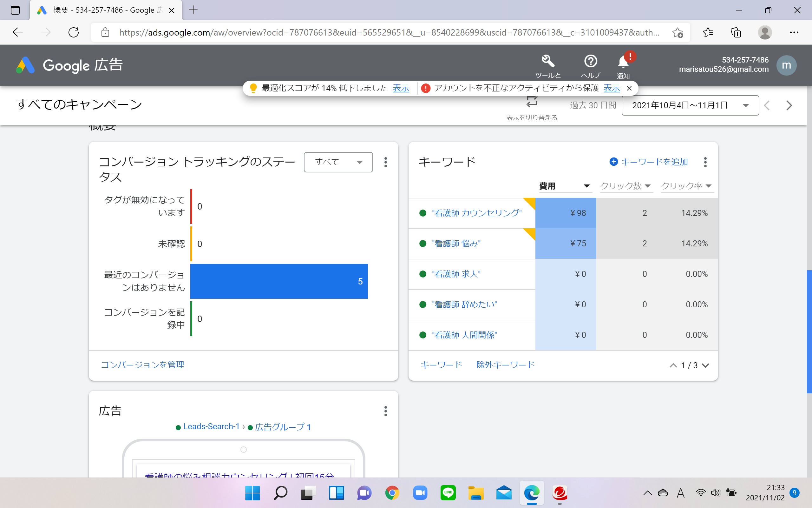
Task: Click the ¥75 cost cell
Action: click(566, 244)
